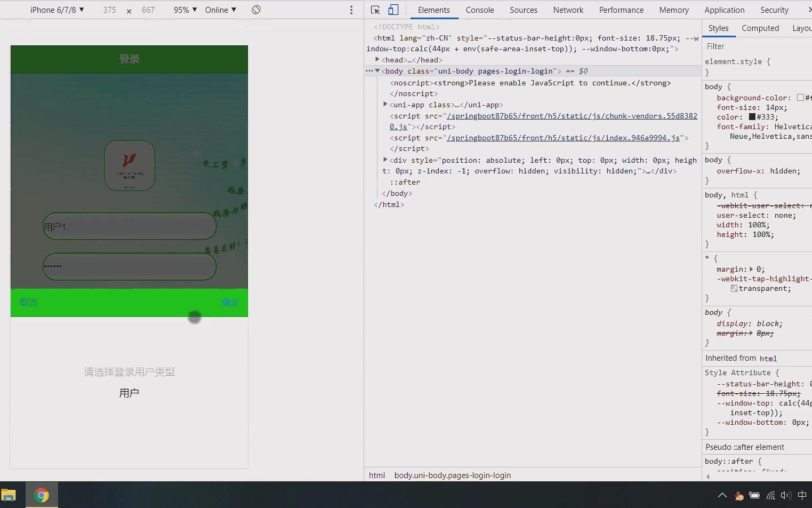Screen dimensions: 812x508
Task: Click the viewport width value 375
Action: pos(110,10)
